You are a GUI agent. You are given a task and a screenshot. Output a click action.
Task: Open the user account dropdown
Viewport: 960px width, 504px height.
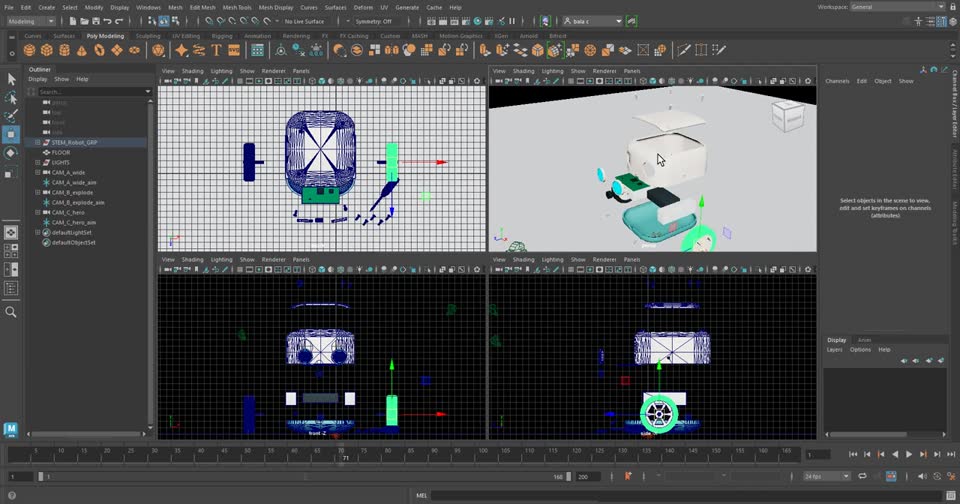click(593, 21)
